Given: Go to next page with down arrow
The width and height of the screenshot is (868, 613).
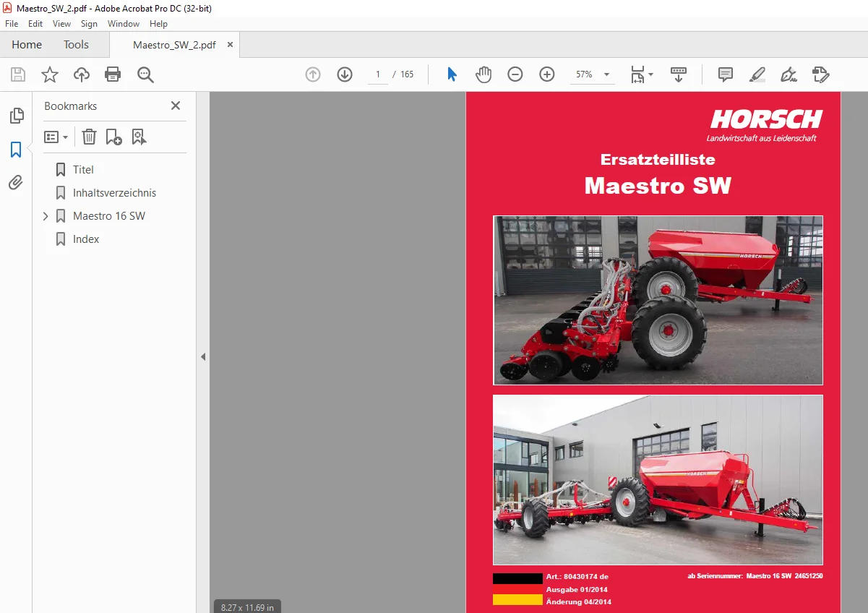Looking at the screenshot, I should click(345, 74).
